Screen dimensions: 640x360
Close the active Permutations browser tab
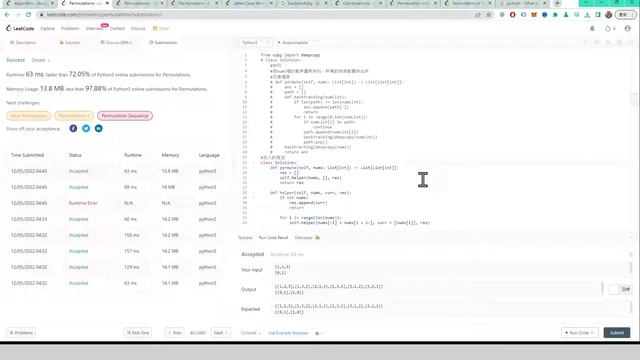pyautogui.click(x=107, y=3)
